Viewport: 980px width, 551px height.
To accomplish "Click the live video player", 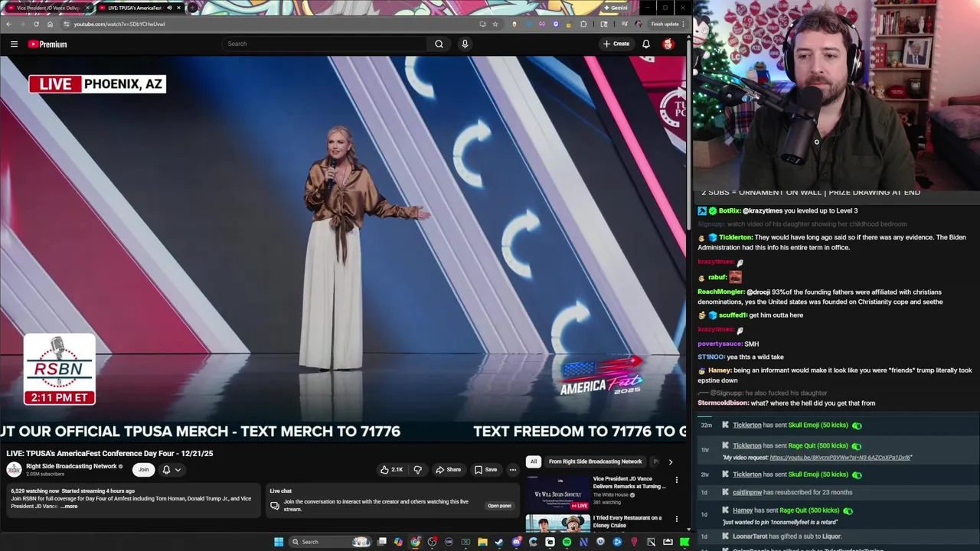I will (343, 250).
